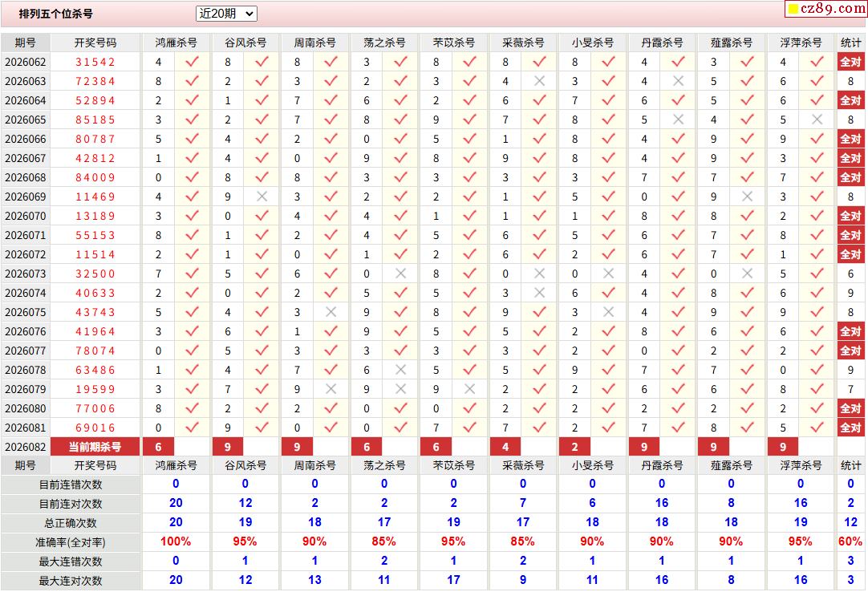Click the 准确率(全对率) row label
868x592 pixels.
pos(71,542)
